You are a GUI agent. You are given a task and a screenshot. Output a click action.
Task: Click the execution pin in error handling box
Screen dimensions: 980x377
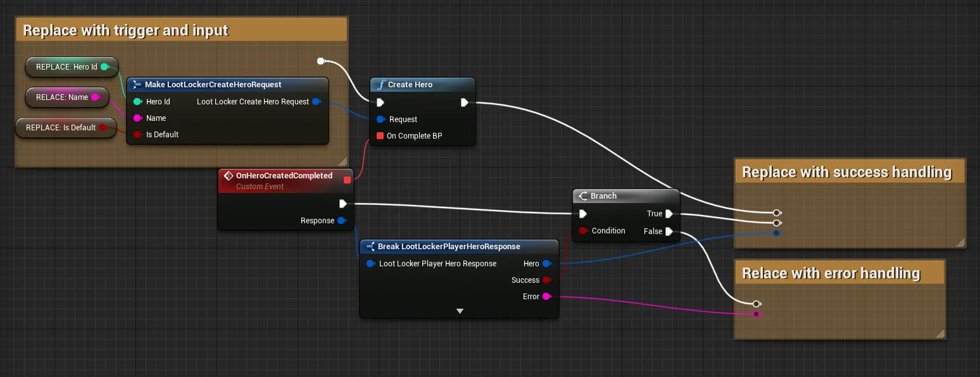click(x=756, y=304)
